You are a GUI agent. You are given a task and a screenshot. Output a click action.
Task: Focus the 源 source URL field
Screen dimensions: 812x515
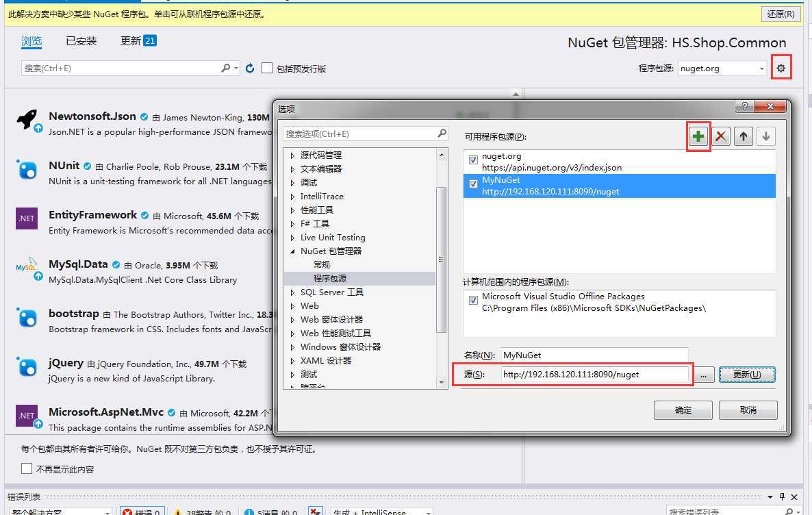(594, 374)
